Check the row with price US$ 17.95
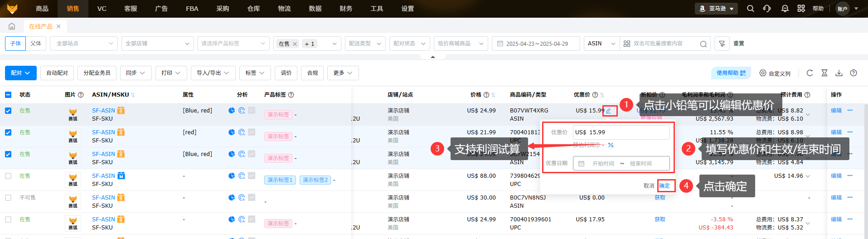Viewport: 868px width, 239px height. tap(8, 219)
